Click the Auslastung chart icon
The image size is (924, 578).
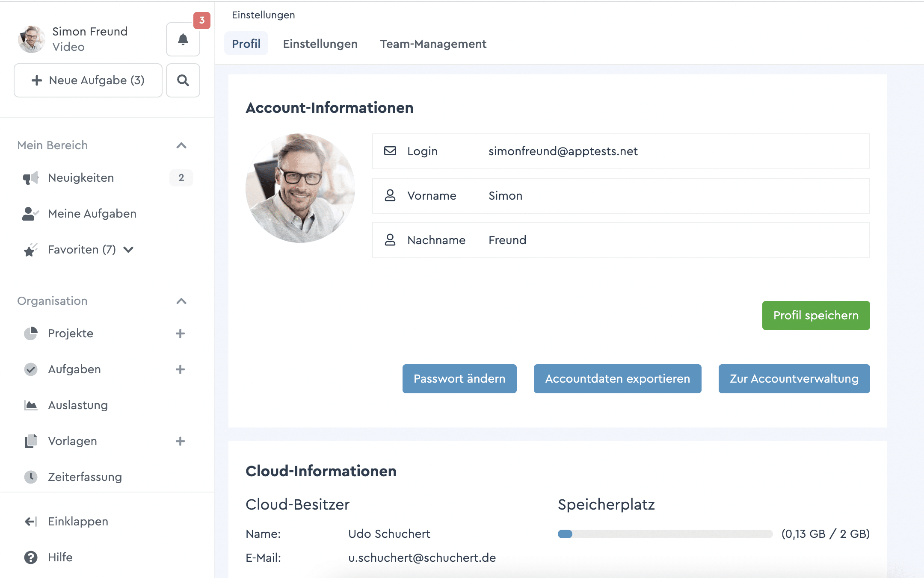tap(30, 405)
